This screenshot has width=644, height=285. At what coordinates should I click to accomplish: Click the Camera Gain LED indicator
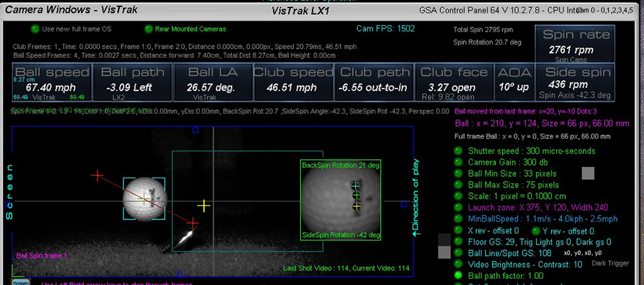pyautogui.click(x=458, y=162)
